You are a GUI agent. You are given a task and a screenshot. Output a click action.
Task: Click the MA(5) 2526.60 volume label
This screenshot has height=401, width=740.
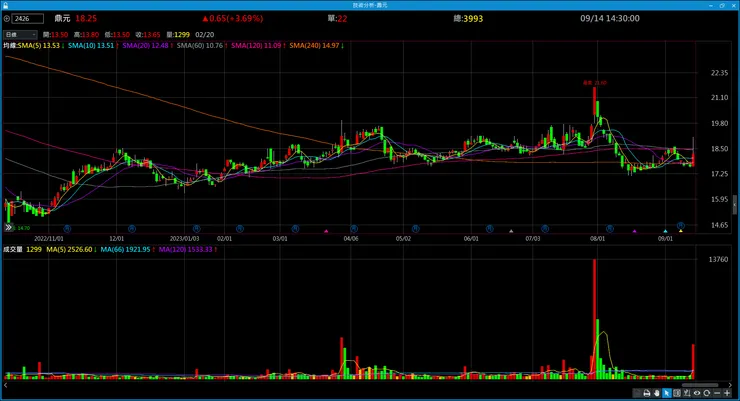coord(71,250)
